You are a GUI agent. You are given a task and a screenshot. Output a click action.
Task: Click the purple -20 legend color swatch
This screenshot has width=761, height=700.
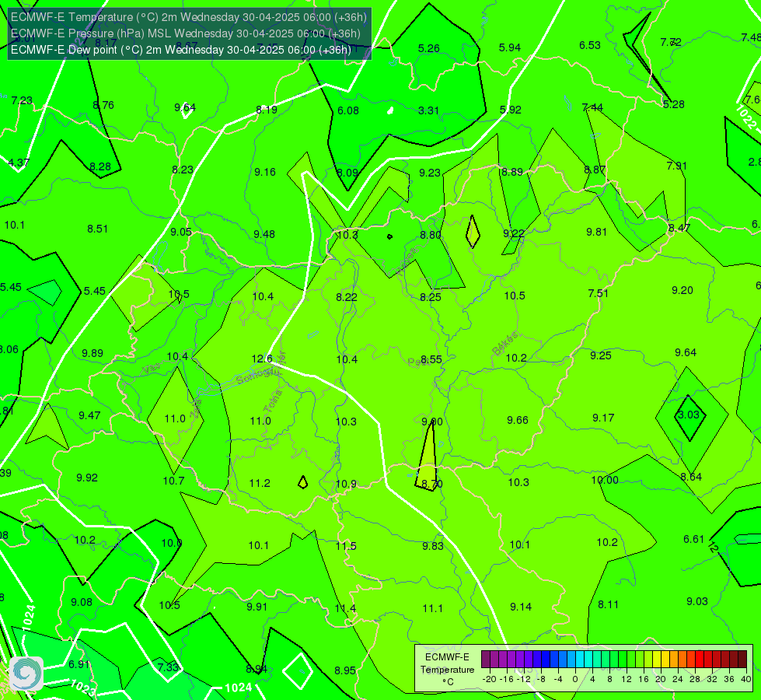coord(485,660)
